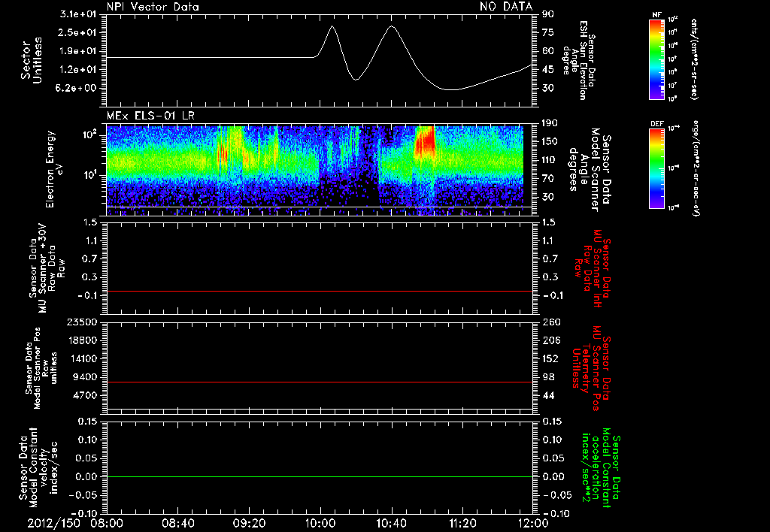Click the "3.1e+01" tick label

tap(78, 14)
